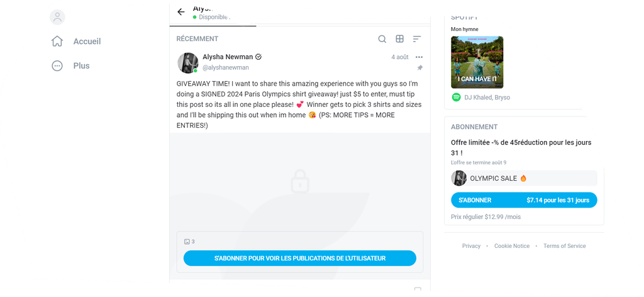Open the @alyshanewman handle link
Viewport: 644px width, 297px height.
pyautogui.click(x=226, y=68)
